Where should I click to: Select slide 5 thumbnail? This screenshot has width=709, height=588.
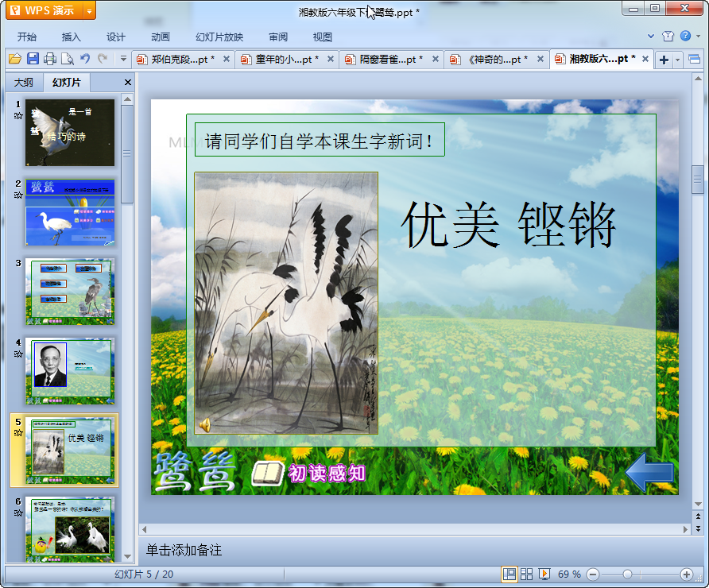pos(70,451)
